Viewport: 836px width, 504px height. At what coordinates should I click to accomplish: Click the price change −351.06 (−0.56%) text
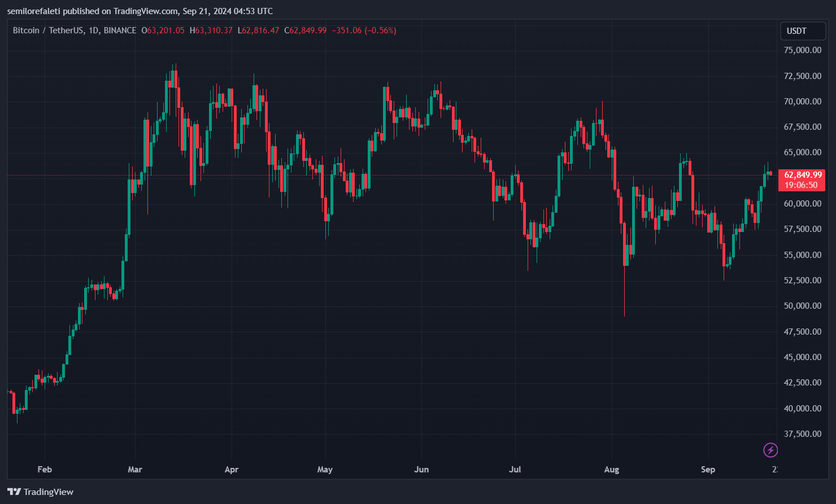point(364,30)
